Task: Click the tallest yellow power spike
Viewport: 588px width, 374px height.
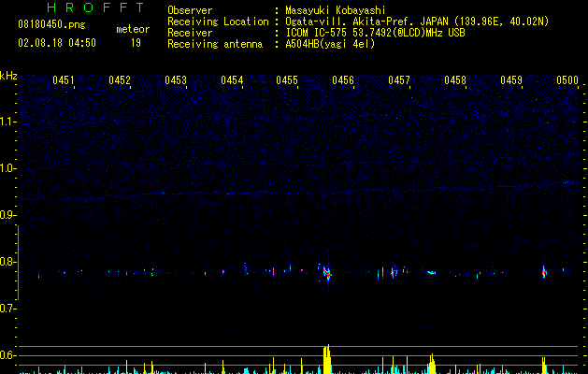Action: click(326, 359)
